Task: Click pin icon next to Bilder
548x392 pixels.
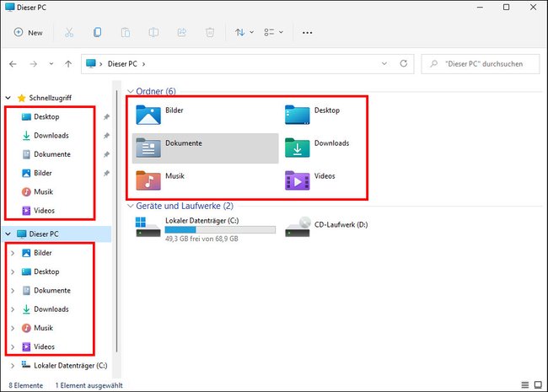Action: point(106,174)
